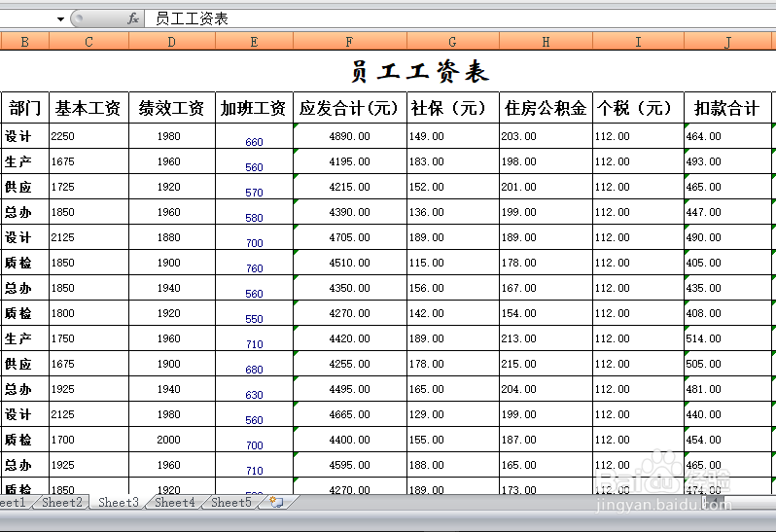
Task: Select total pay cell 4890.00
Action: (x=349, y=136)
